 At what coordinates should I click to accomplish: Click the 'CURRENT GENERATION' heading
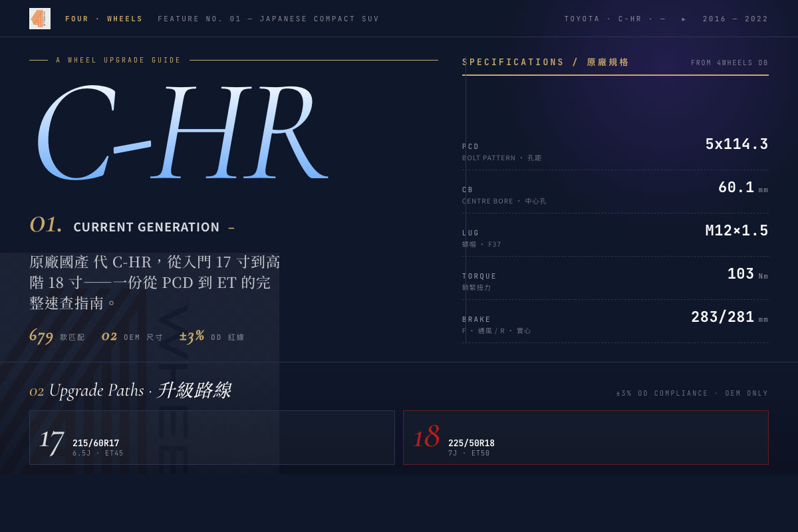pyautogui.click(x=146, y=227)
